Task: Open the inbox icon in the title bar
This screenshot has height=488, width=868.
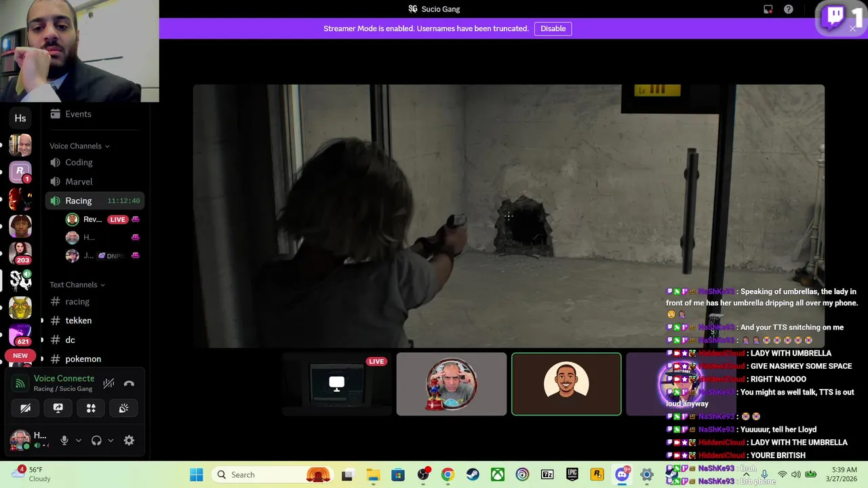Action: [x=768, y=9]
